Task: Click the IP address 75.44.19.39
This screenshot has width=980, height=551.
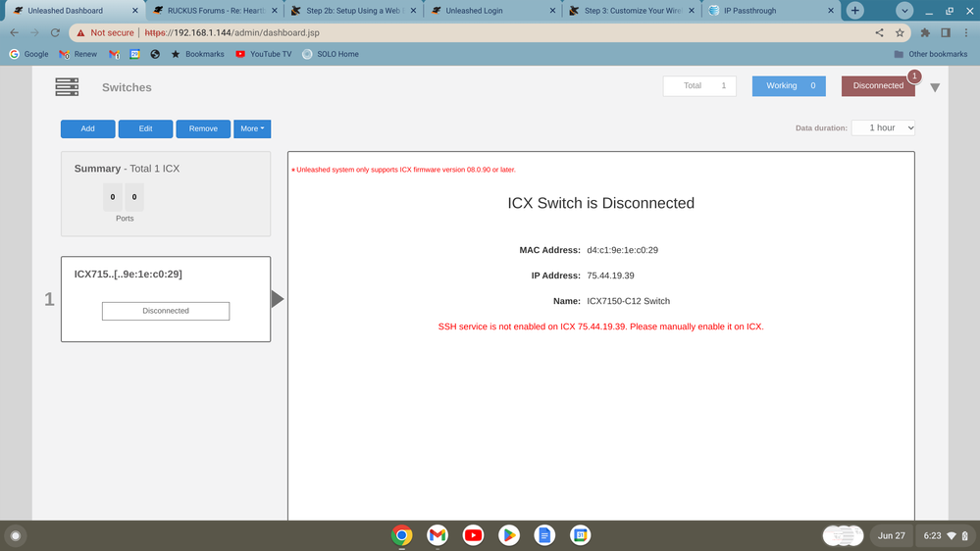Action: 610,275
